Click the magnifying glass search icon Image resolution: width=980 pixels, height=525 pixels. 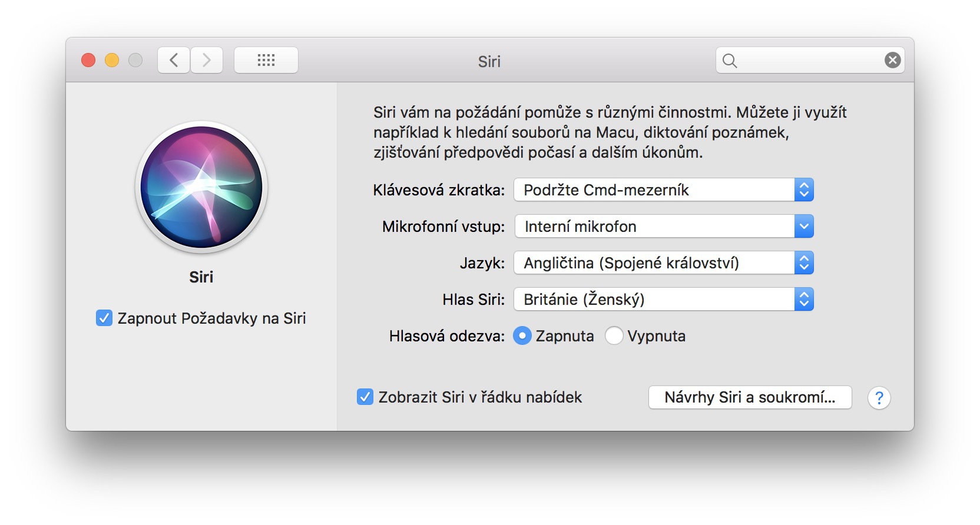pyautogui.click(x=730, y=61)
